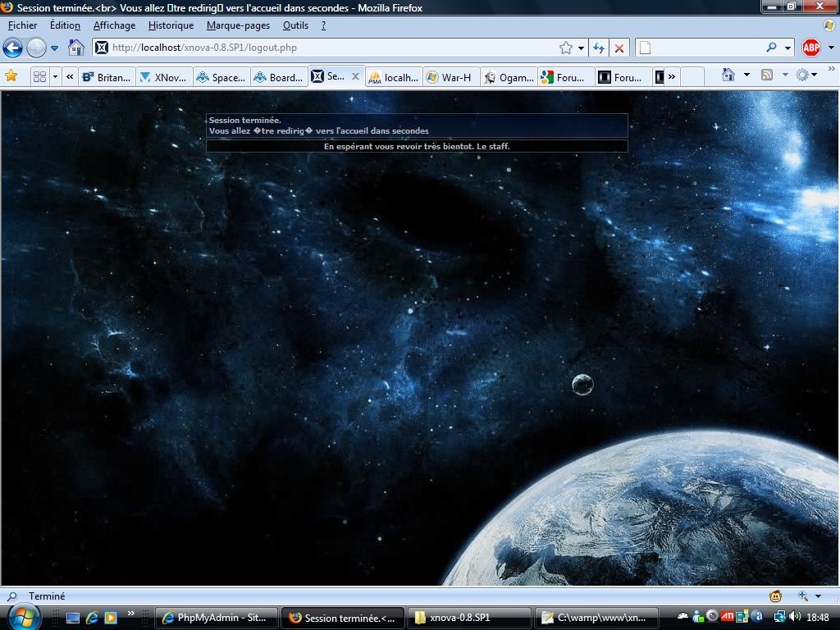Expand the toolbar overflow chevron at far right
Image resolution: width=840 pixels, height=630 pixels.
pos(832,69)
